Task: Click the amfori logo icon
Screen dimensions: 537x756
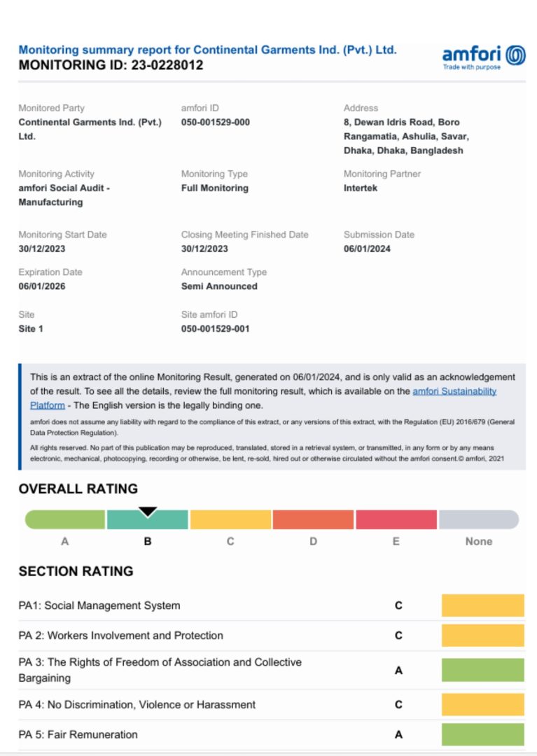Action: pyautogui.click(x=515, y=55)
